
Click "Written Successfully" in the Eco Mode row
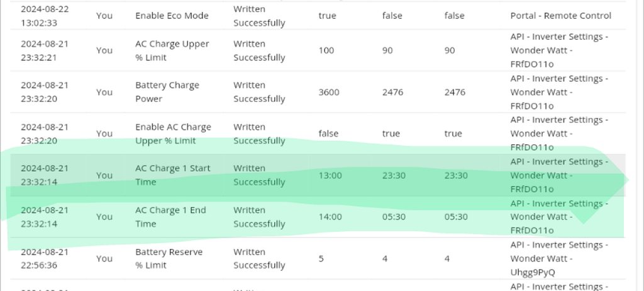coord(259,16)
